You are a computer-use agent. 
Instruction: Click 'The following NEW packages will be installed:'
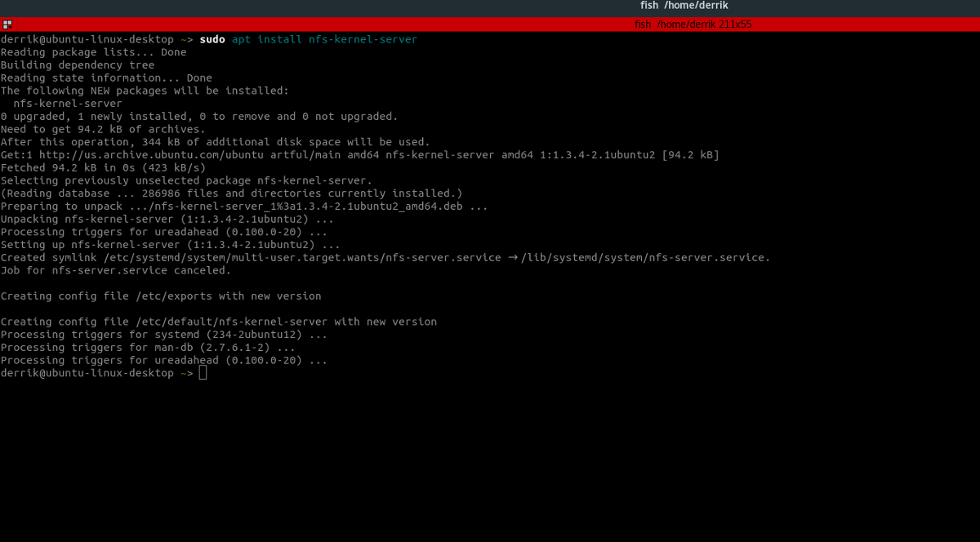pyautogui.click(x=145, y=91)
